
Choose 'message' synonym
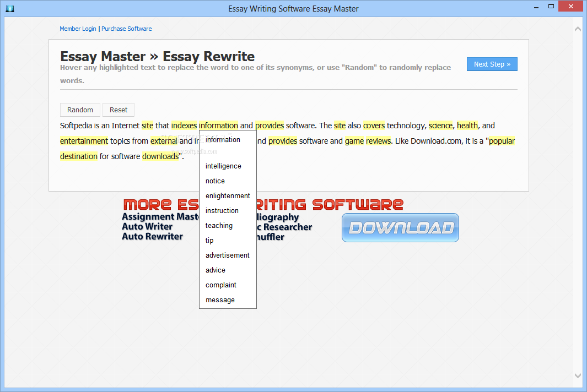tap(220, 300)
